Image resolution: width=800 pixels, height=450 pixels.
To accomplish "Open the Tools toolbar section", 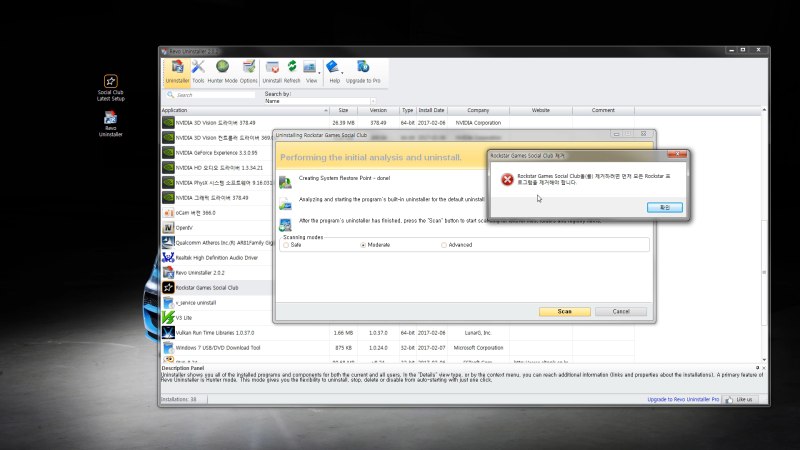I will pos(198,72).
